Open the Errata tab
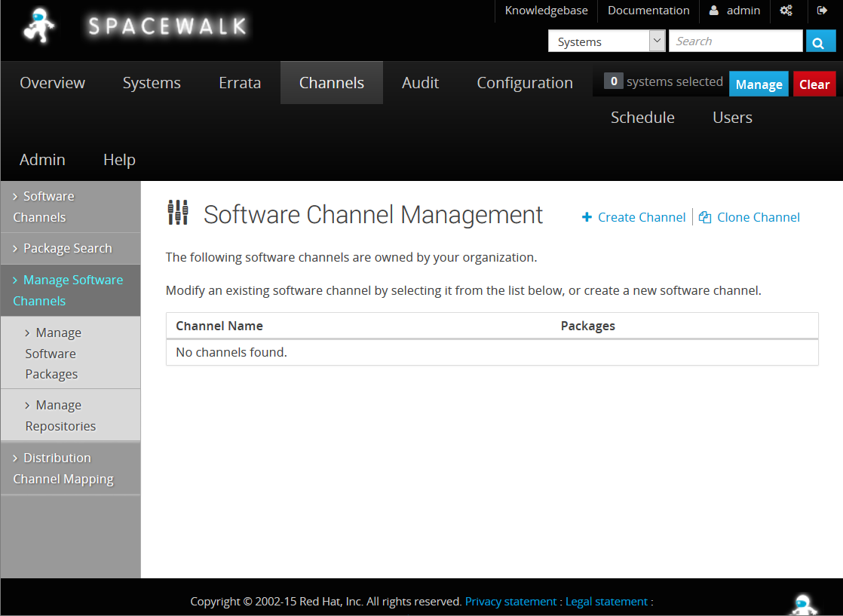The image size is (843, 616). tap(240, 83)
